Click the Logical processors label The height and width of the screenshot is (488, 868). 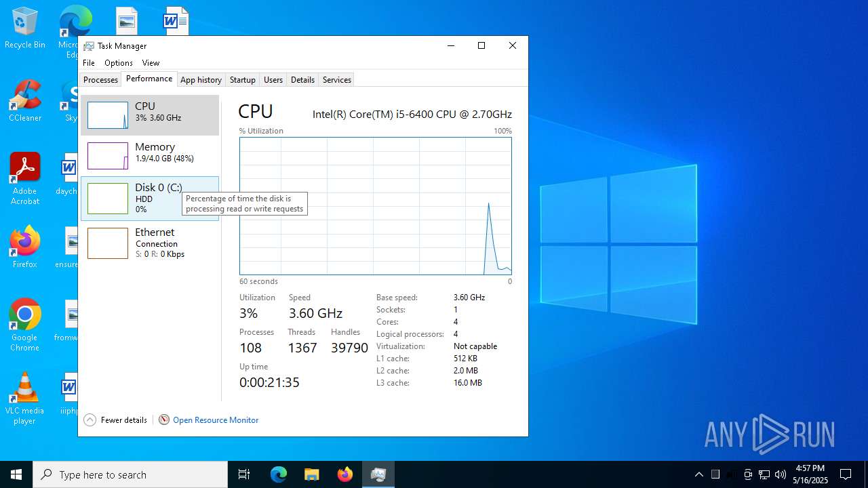pyautogui.click(x=410, y=334)
